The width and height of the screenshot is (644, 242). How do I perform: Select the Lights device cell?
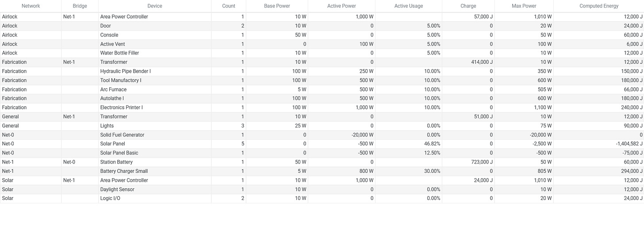155,126
